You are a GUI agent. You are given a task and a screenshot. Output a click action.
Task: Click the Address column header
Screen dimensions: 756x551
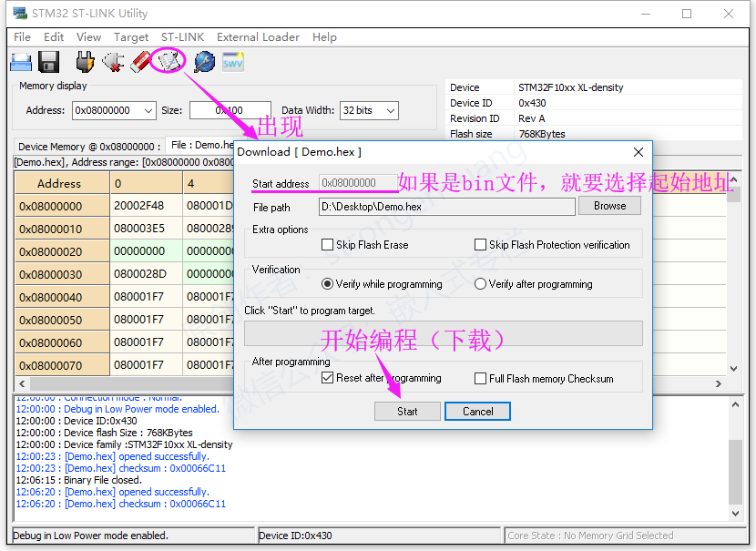(62, 184)
